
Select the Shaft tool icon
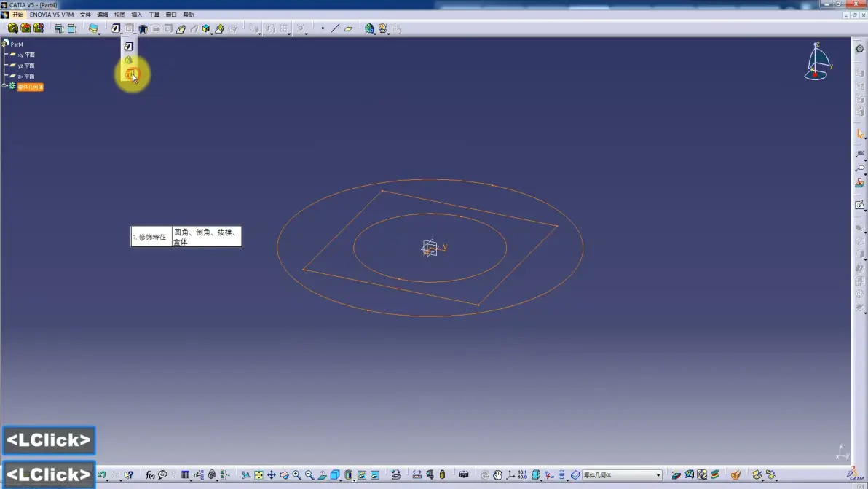pos(143,29)
